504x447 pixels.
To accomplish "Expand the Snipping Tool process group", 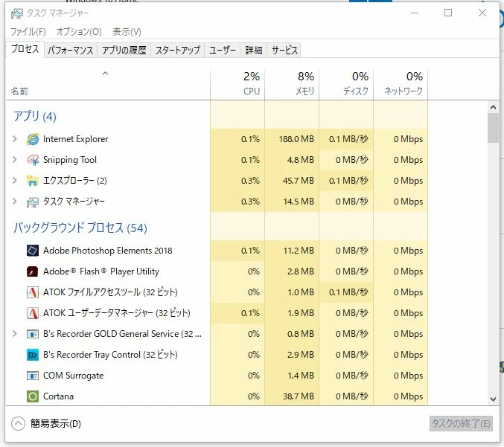I will click(x=14, y=160).
